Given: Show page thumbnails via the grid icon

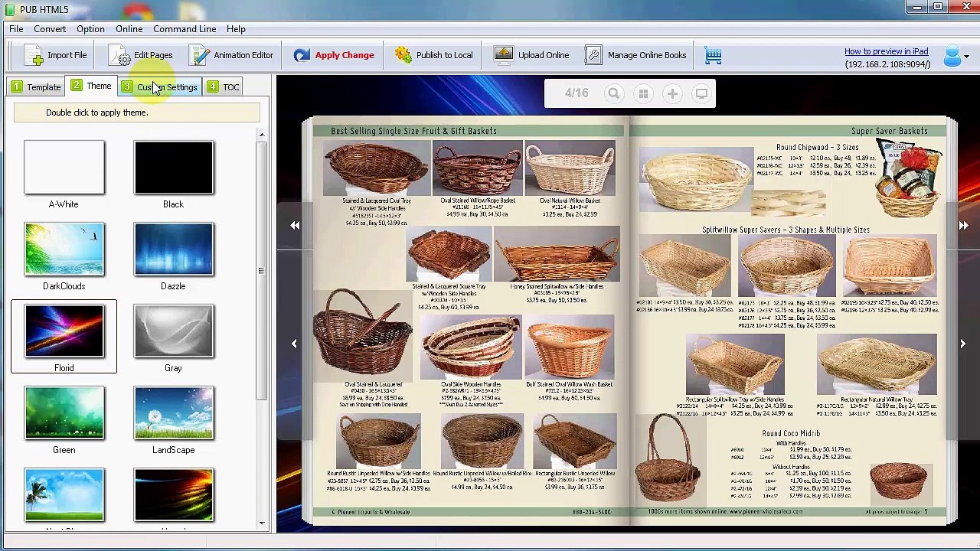Looking at the screenshot, I should click(x=643, y=93).
